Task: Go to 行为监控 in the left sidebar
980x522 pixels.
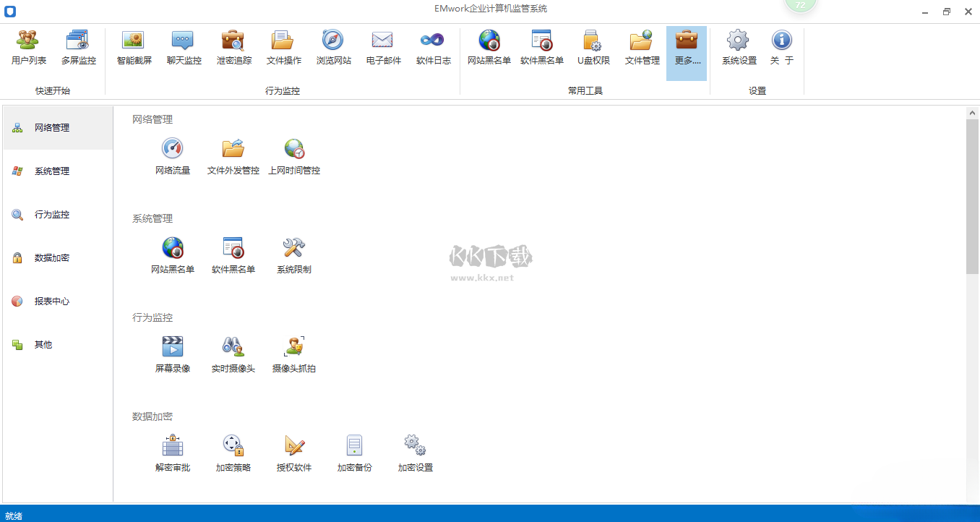Action: 58,215
